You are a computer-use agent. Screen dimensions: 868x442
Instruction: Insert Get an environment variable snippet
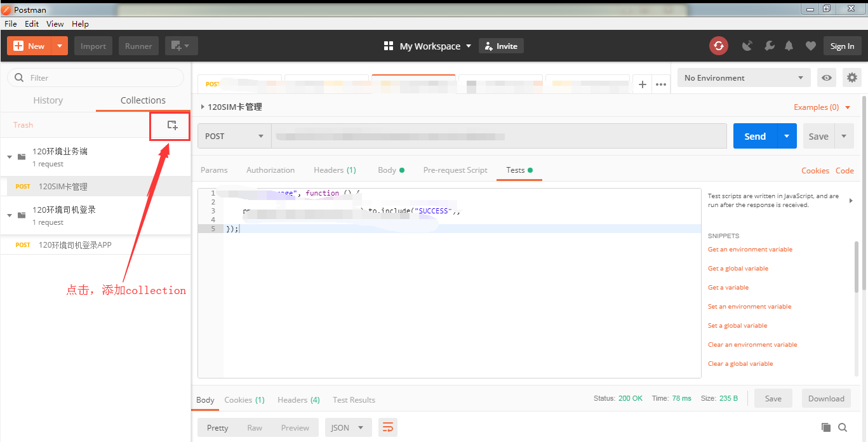[750, 250]
